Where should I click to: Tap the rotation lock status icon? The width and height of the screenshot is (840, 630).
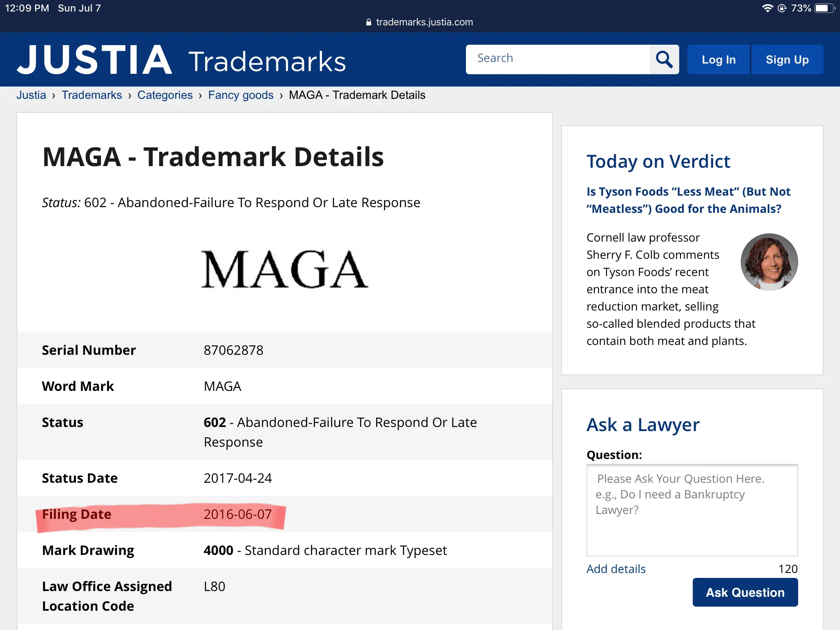pyautogui.click(x=782, y=8)
